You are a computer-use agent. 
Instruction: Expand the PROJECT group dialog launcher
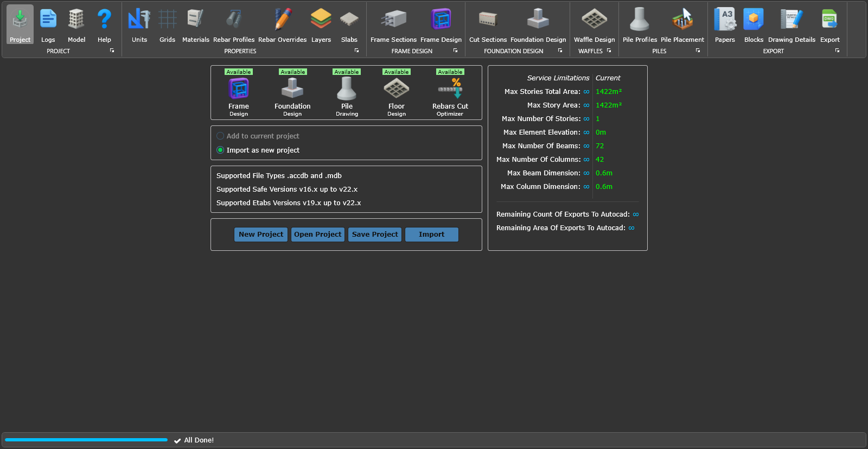click(x=112, y=51)
